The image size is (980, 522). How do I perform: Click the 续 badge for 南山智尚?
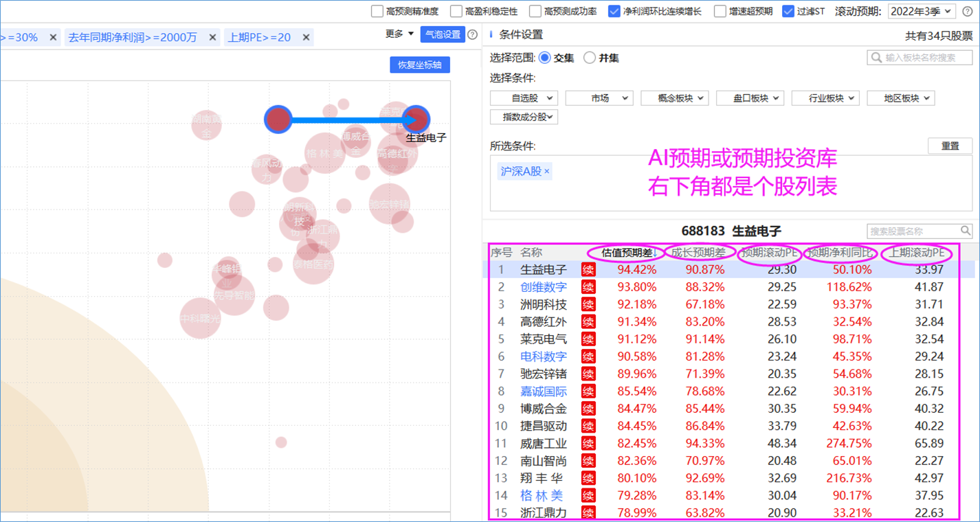pos(588,460)
